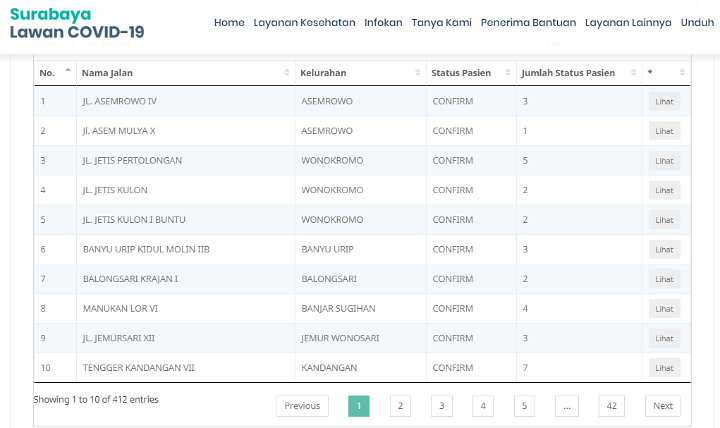The width and height of the screenshot is (720, 428).
Task: Jump to last page 42
Action: coord(612,406)
